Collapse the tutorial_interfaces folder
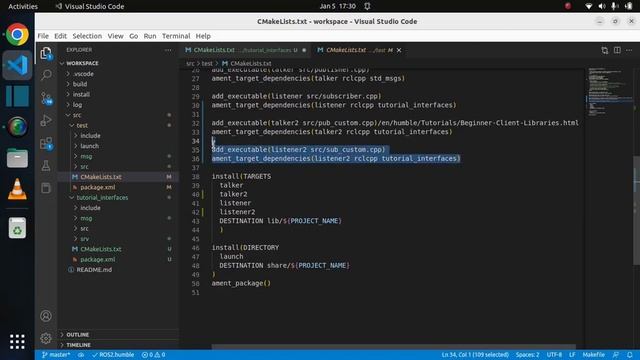640x360 pixels. coord(102,198)
